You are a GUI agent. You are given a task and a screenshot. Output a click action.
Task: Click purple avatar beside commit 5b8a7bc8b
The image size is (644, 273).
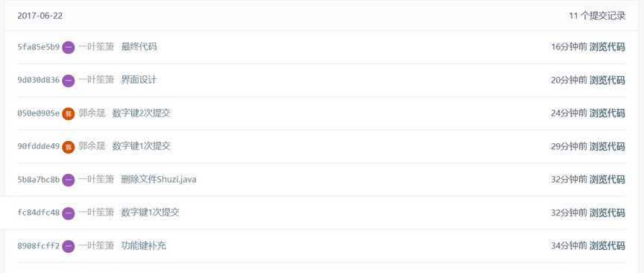[x=68, y=180]
